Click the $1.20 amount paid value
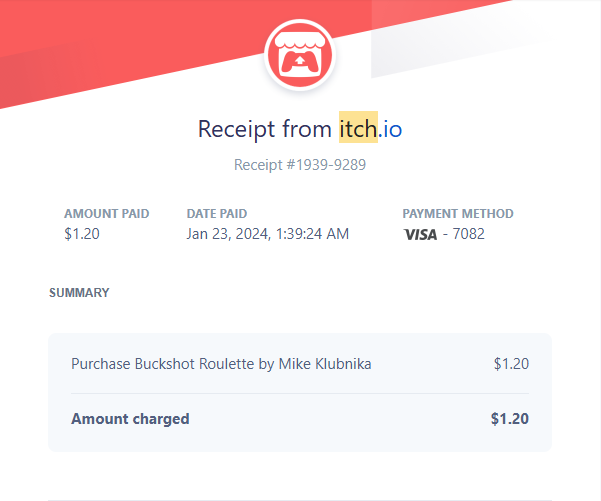Image resolution: width=601 pixels, height=501 pixels. click(x=82, y=234)
